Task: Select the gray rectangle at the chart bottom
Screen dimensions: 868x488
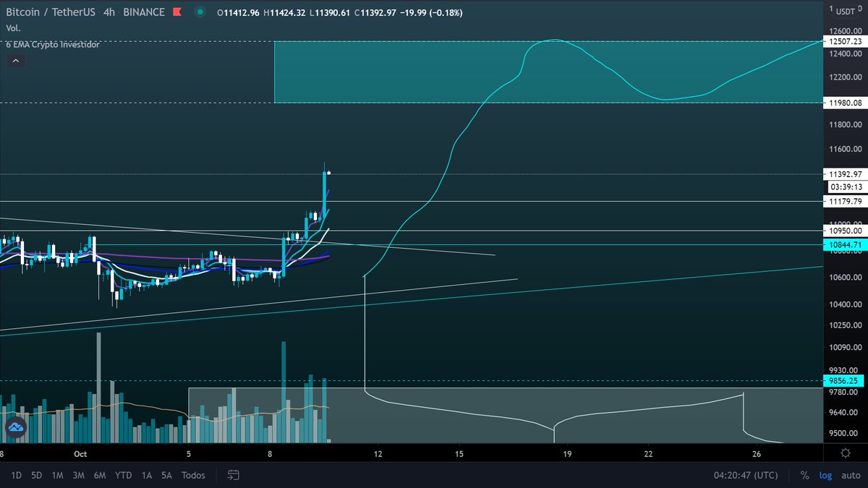Action: 506,415
